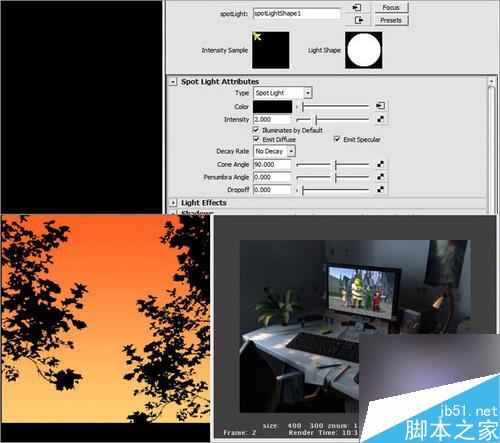Click the Penumbra Angle checker map icon
The image size is (500, 443).
(380, 177)
